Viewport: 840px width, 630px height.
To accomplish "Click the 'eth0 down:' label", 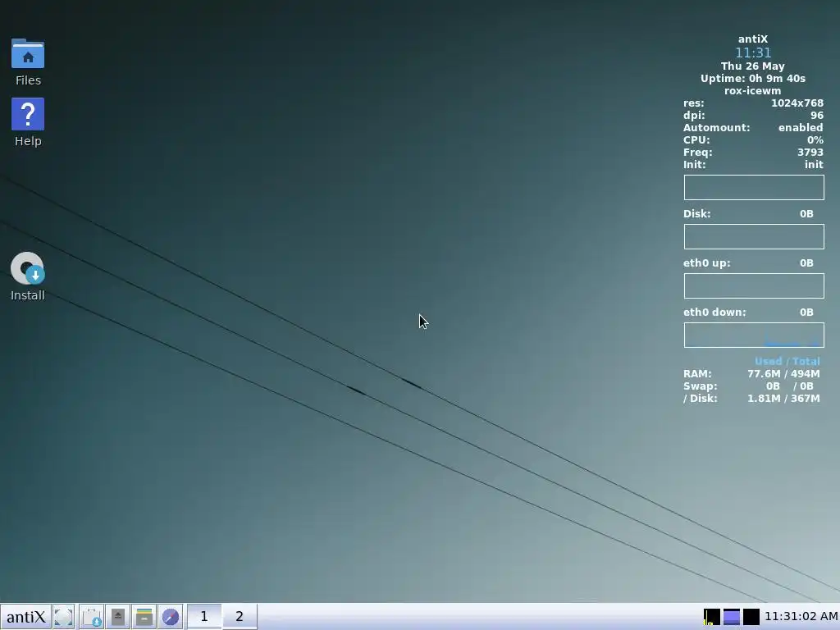I will (714, 313).
